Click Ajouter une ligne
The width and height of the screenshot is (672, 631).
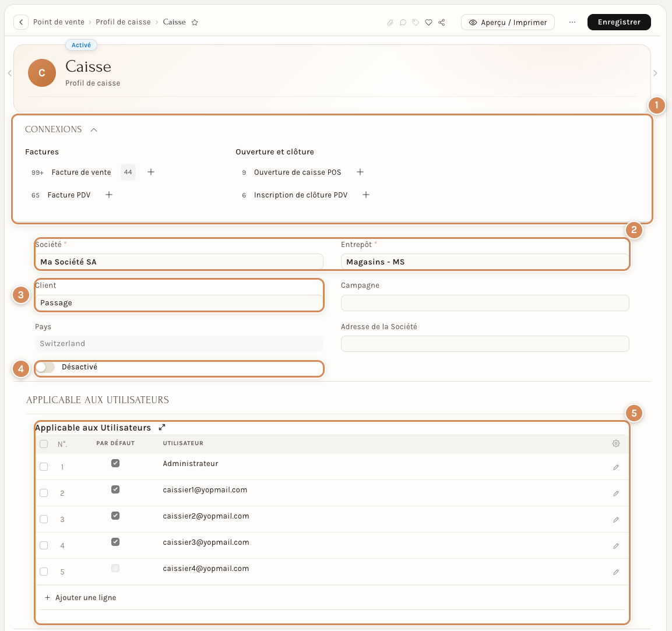coord(80,598)
